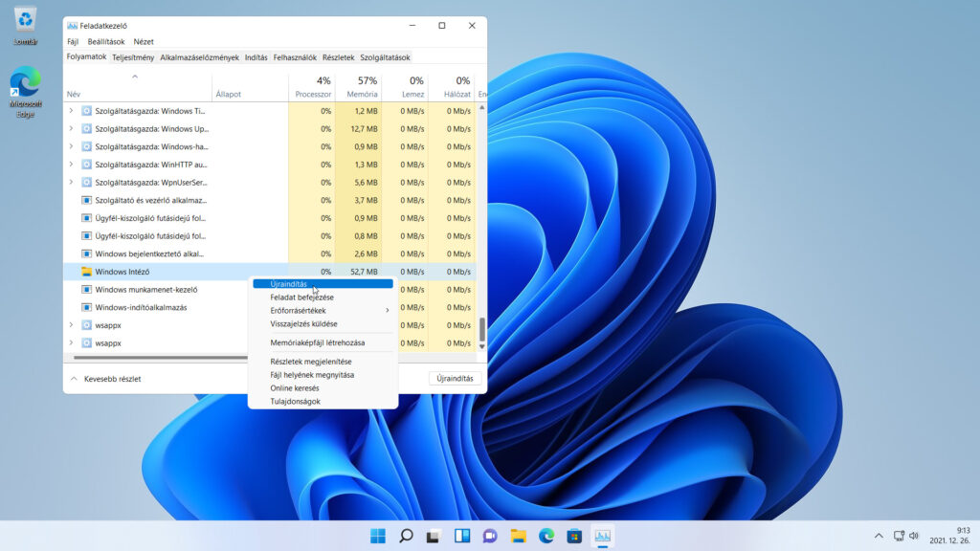The image size is (980, 551).
Task: Launch Edge browser from the taskbar
Action: click(x=546, y=536)
